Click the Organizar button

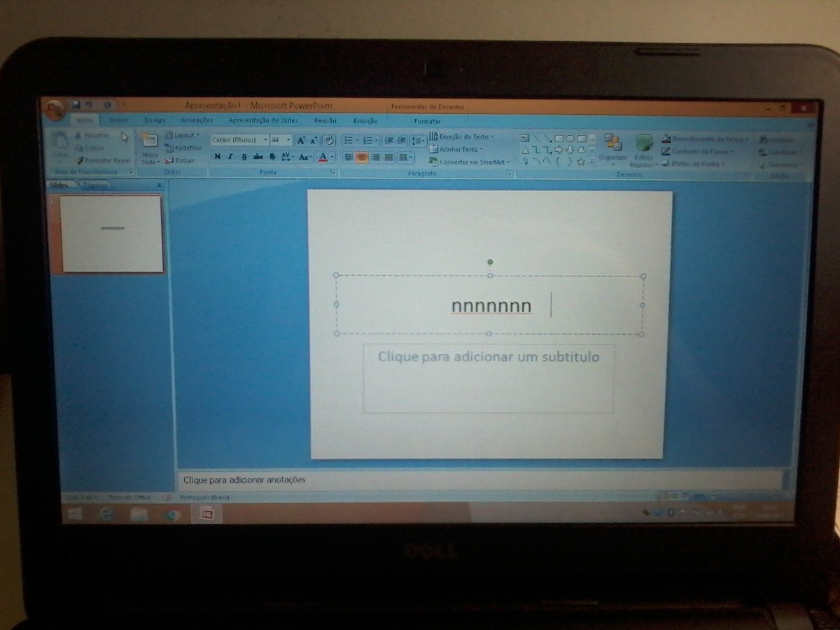point(613,149)
